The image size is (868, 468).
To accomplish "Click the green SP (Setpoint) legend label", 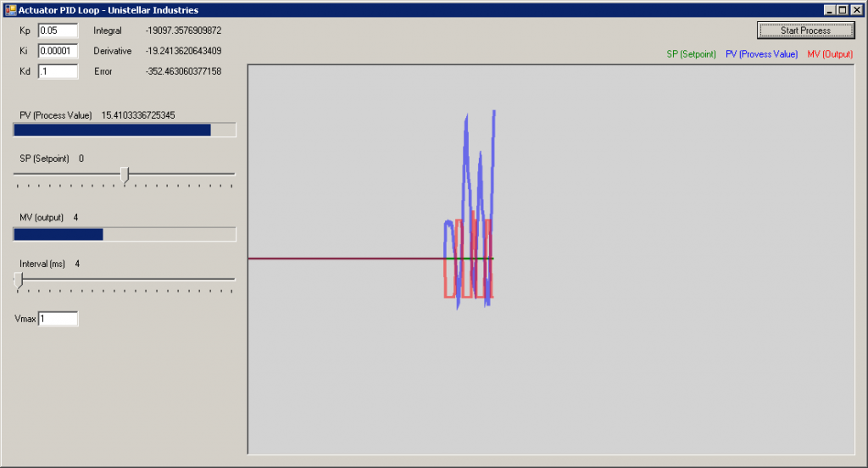I will click(691, 54).
